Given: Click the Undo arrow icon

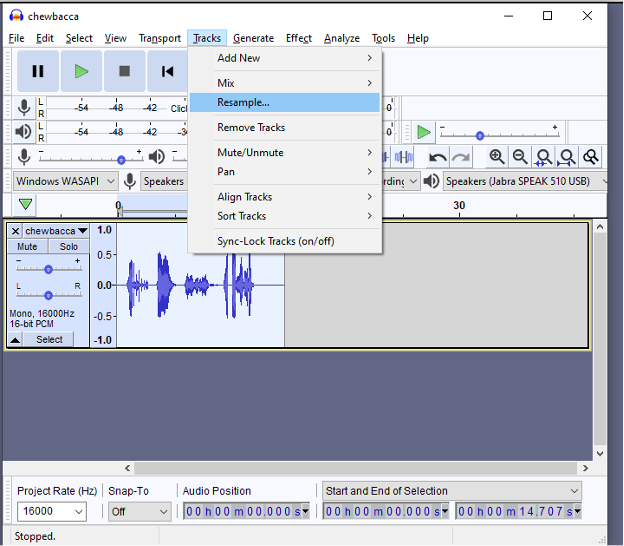Looking at the screenshot, I should pos(437,157).
